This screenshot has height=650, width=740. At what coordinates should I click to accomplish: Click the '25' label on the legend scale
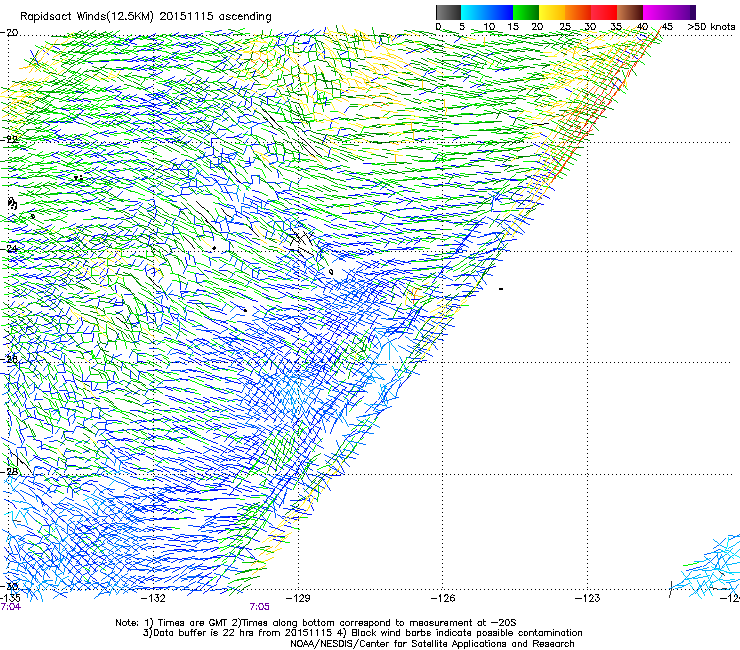click(x=565, y=27)
